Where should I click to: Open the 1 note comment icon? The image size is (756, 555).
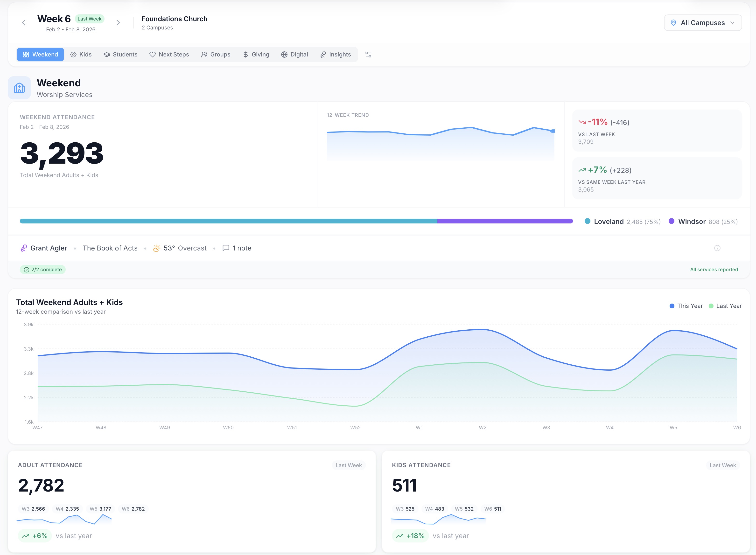(x=226, y=248)
